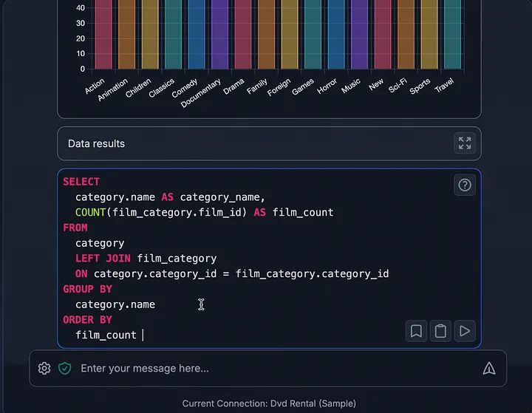Click the GROUP BY keyword line
Image resolution: width=532 pixels, height=413 pixels.
(x=87, y=289)
